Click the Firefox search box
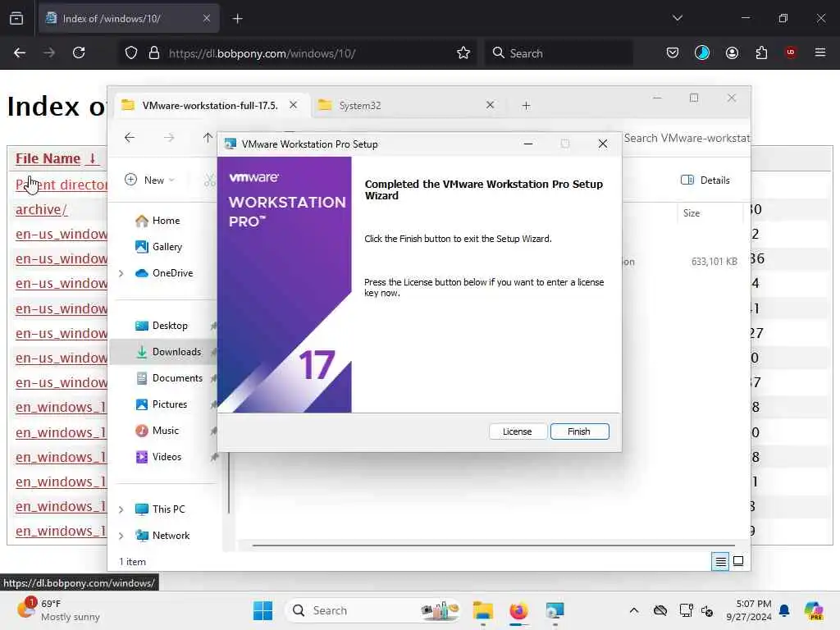840x630 pixels. pyautogui.click(x=559, y=53)
